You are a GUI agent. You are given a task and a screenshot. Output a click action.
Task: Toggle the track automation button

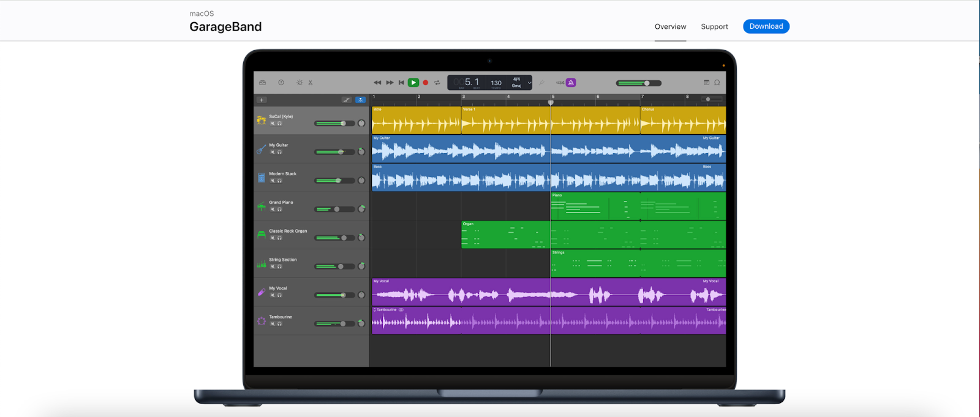(x=347, y=100)
